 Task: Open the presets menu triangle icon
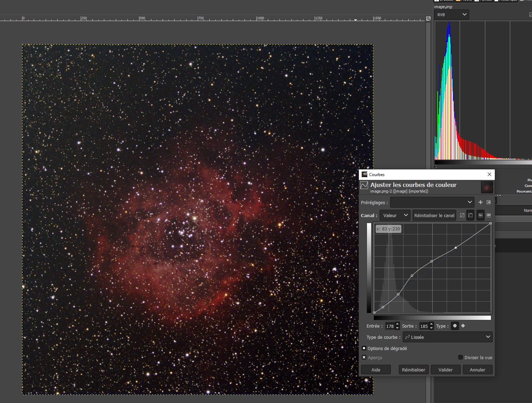point(488,202)
